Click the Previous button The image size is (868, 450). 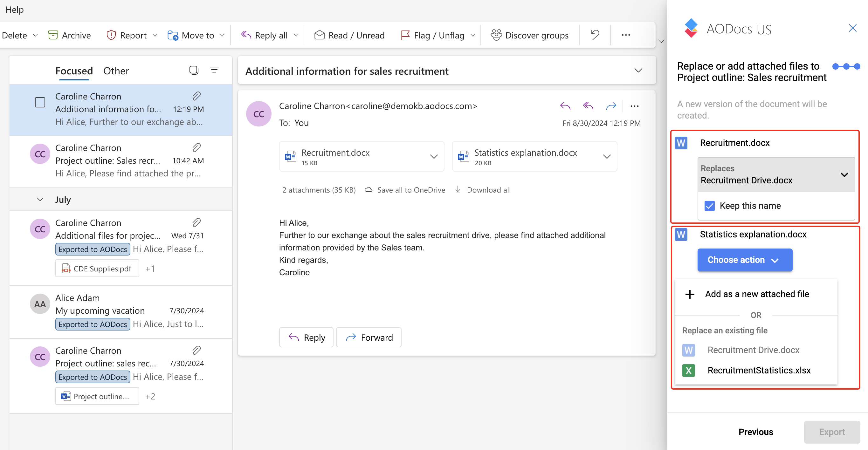click(756, 432)
